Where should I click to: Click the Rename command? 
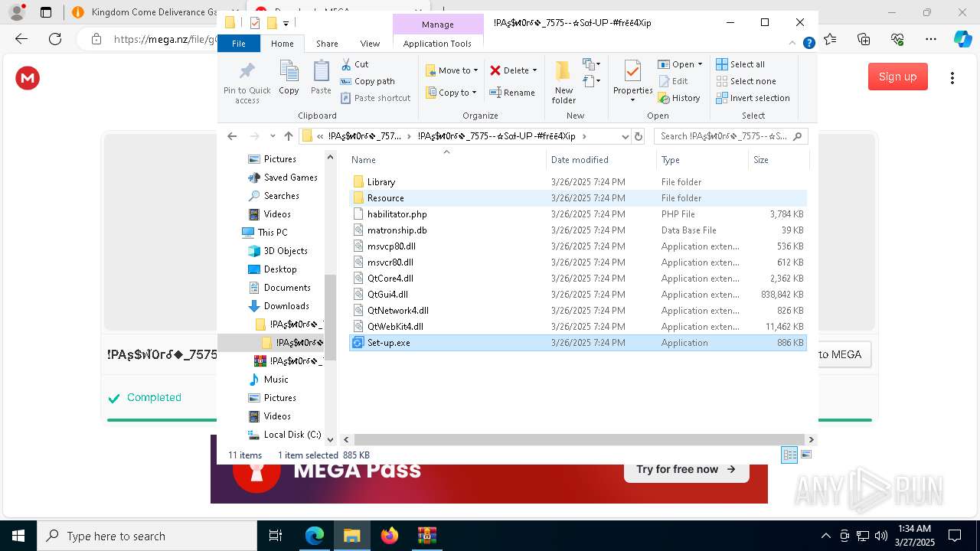[512, 93]
